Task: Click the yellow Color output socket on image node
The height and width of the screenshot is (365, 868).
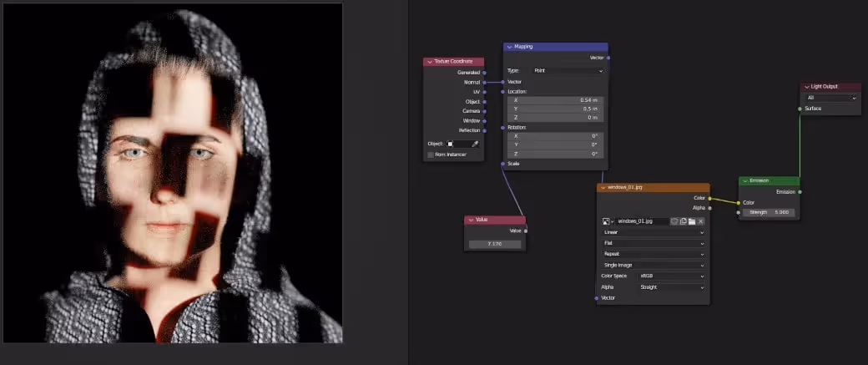Action: (709, 198)
